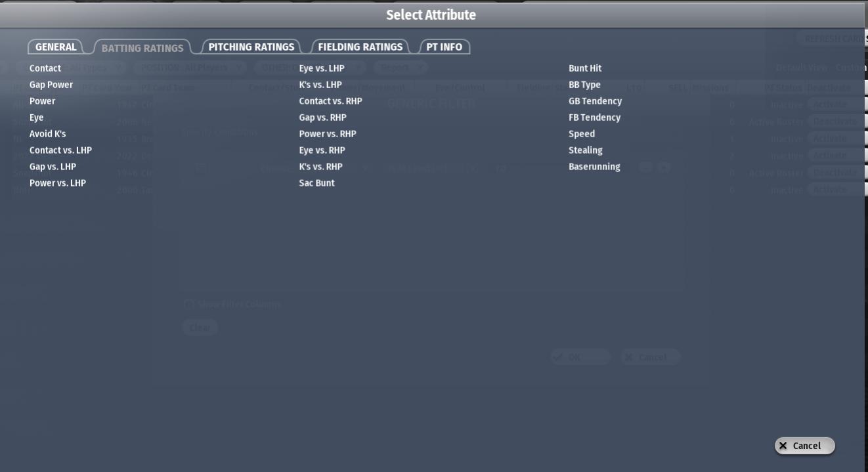
Task: Pick the Sac Bunt attribute
Action: pyautogui.click(x=316, y=183)
